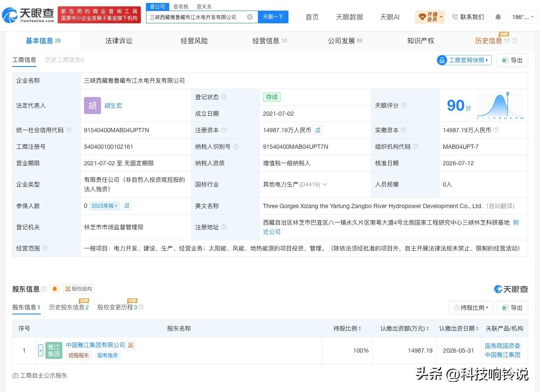Click the help icon beside 股权变更历程
This screenshot has width=540, height=392.
click(141, 307)
